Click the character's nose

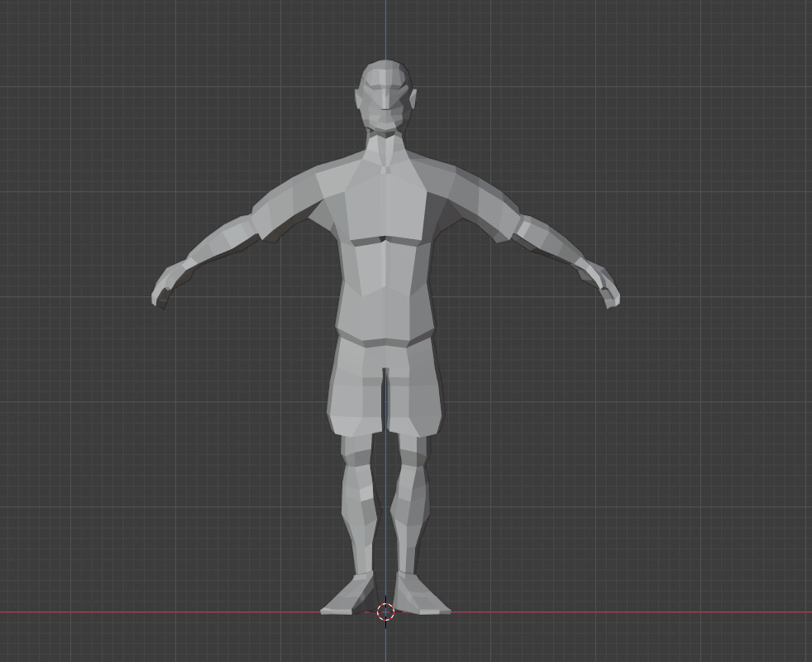pyautogui.click(x=385, y=103)
